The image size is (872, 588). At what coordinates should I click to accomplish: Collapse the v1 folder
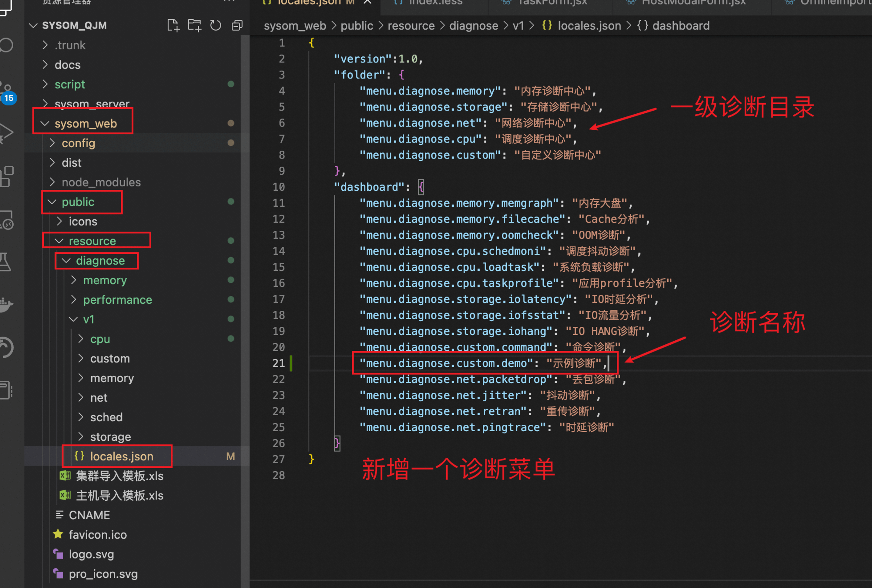(x=73, y=319)
